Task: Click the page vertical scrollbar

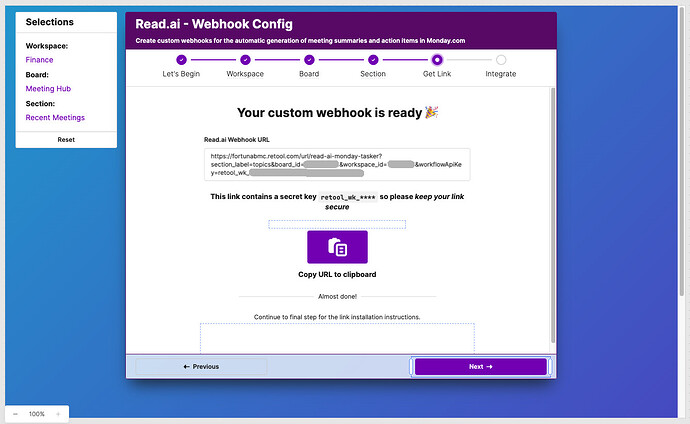Action: tap(683, 151)
